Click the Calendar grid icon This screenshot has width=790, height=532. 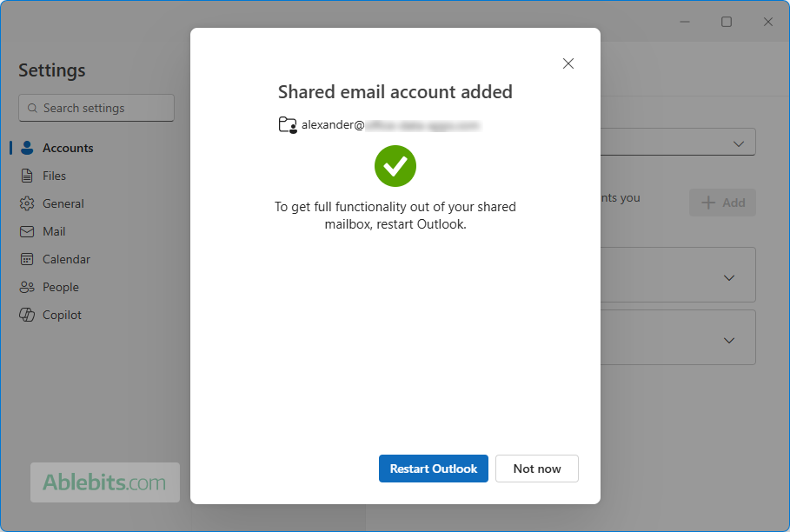coord(27,259)
